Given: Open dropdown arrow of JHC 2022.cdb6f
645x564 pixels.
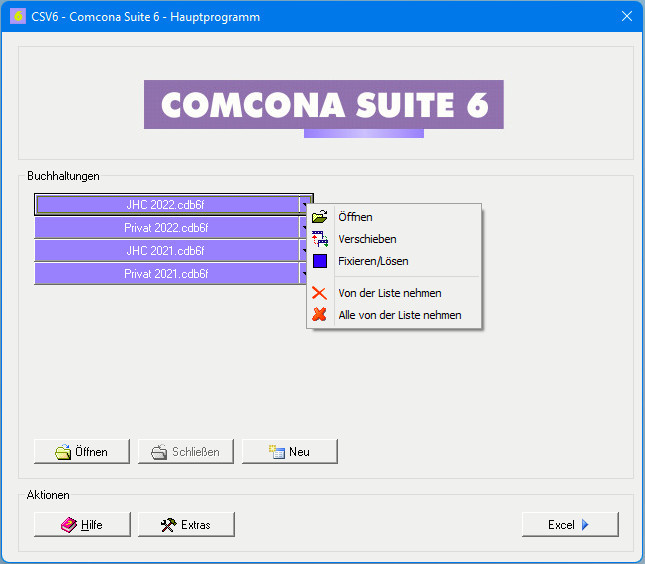Looking at the screenshot, I should (304, 204).
